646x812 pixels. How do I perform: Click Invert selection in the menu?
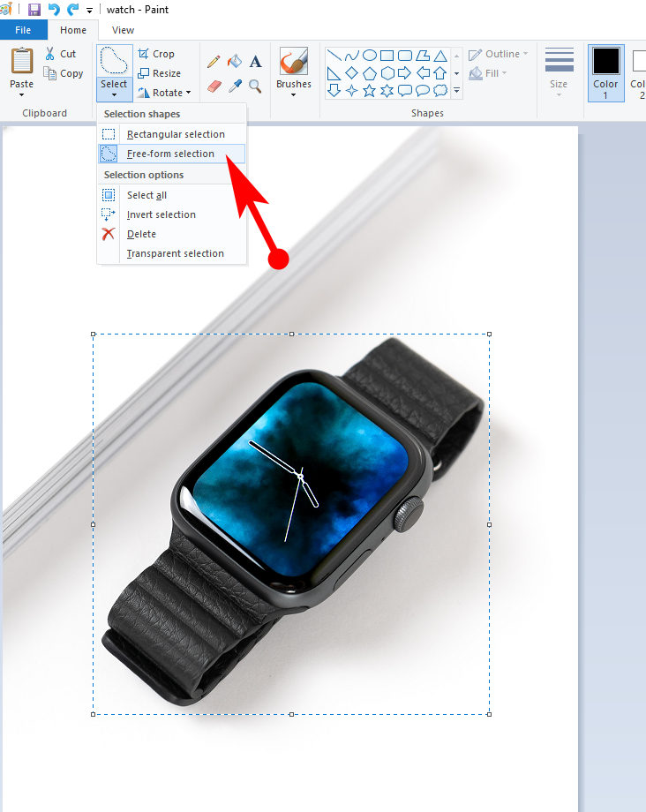pos(161,214)
